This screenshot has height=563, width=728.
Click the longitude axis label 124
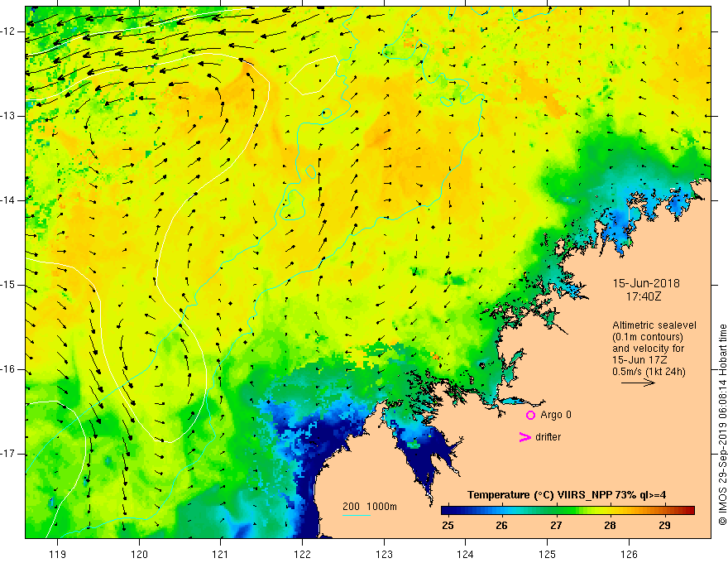[466, 554]
